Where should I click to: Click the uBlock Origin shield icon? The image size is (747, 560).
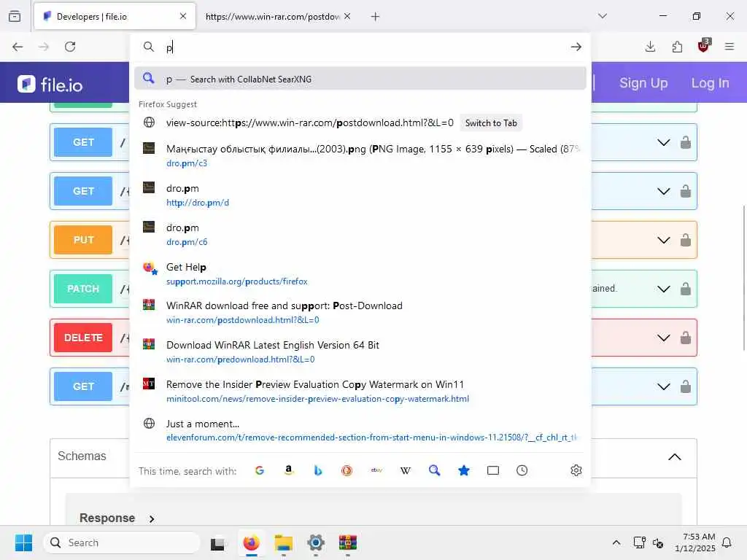[x=704, y=46]
